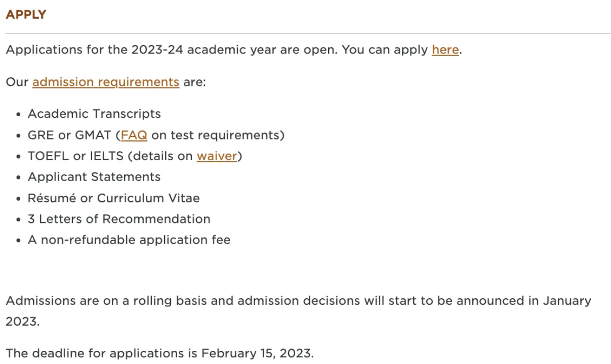
Task: Click the Résumé or Curriculum Vitae item
Action: coord(113,198)
